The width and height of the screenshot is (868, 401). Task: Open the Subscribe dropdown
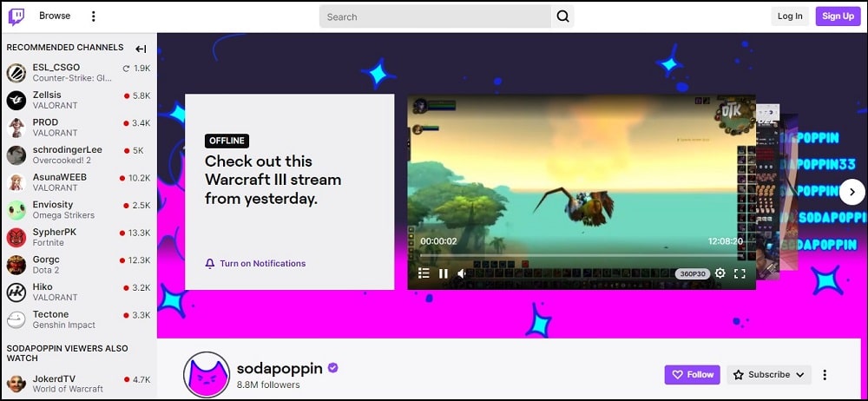[x=769, y=375]
